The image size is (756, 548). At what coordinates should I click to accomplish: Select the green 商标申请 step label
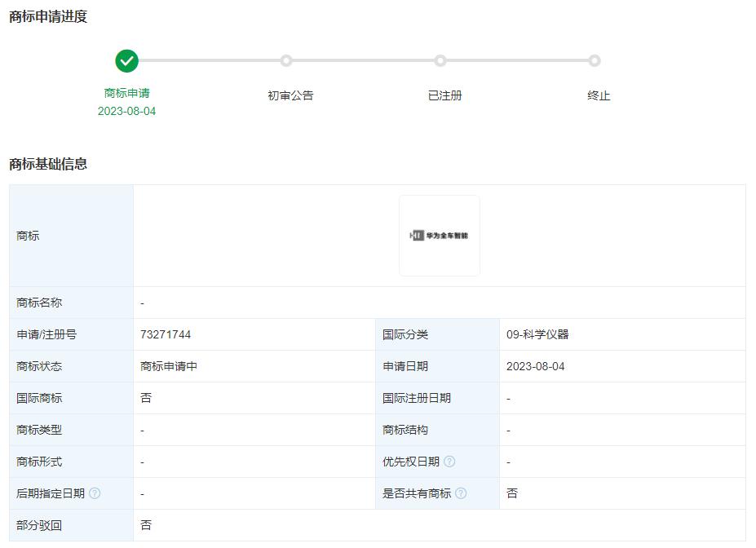[126, 93]
